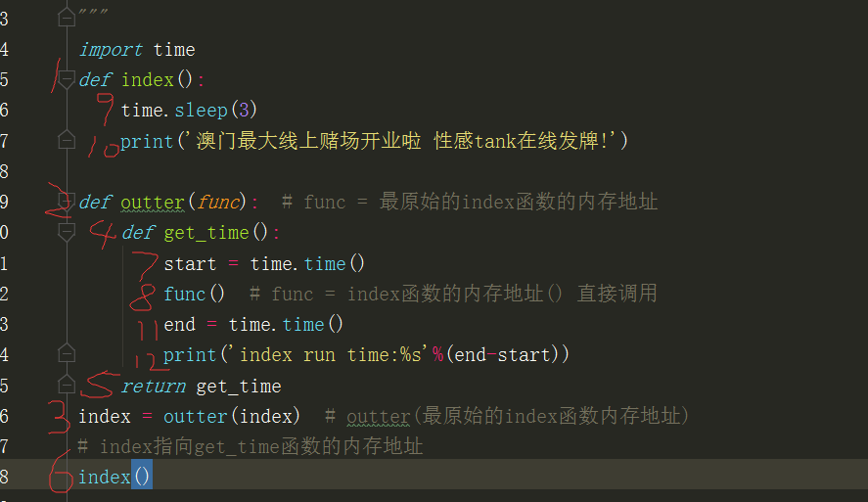Click fold marker at docstring closing quotes
This screenshot has width=868, height=502.
tap(66, 17)
